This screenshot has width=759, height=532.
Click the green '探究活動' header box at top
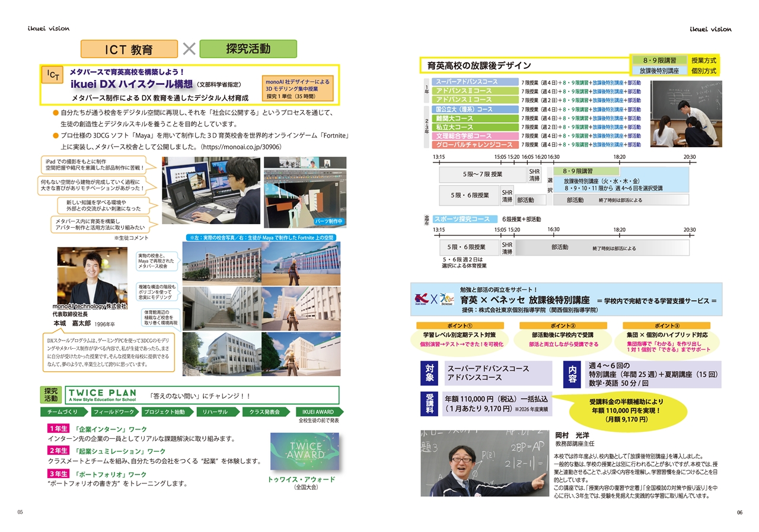pyautogui.click(x=248, y=49)
